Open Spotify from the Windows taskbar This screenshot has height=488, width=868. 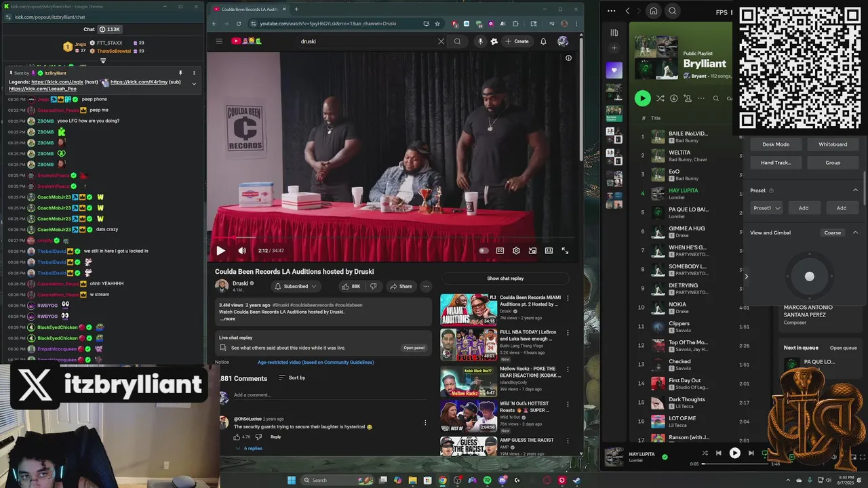point(488,481)
